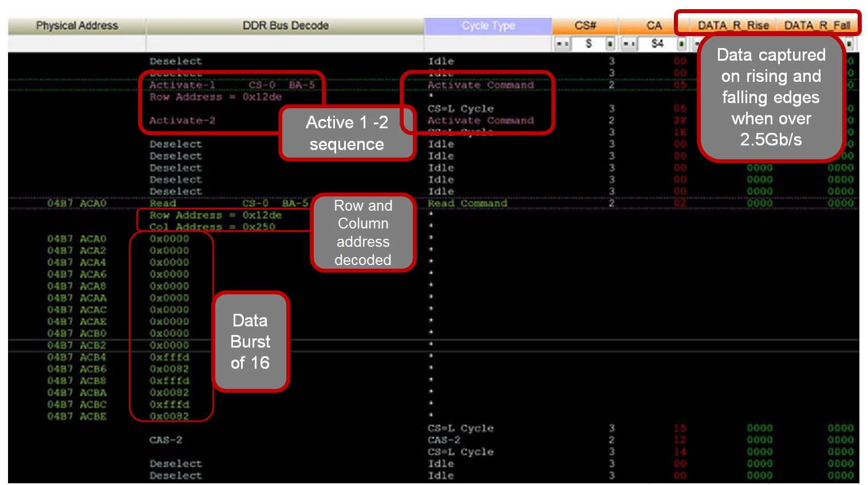868x485 pixels.
Task: Click the green indicator beside the CA filter field
Action: [x=682, y=43]
